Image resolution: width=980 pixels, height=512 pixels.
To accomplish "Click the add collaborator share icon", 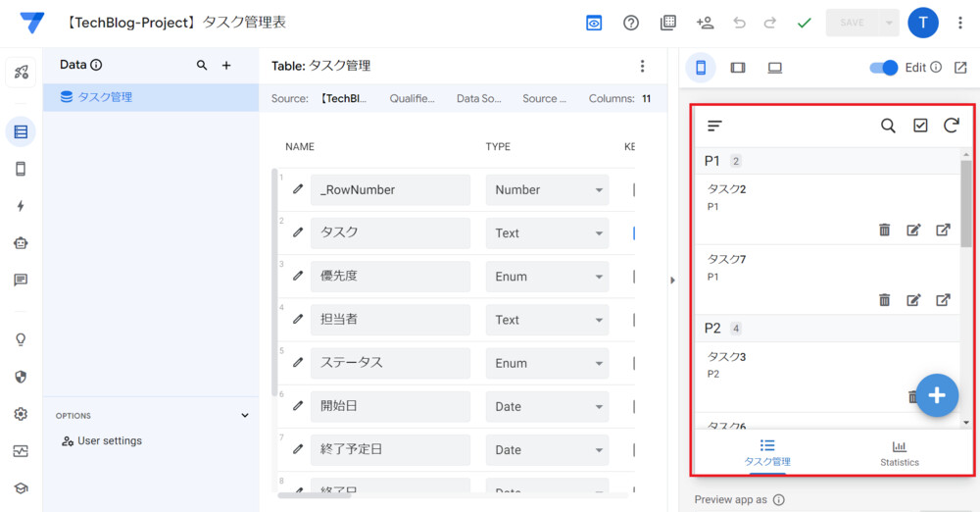I will [x=705, y=23].
